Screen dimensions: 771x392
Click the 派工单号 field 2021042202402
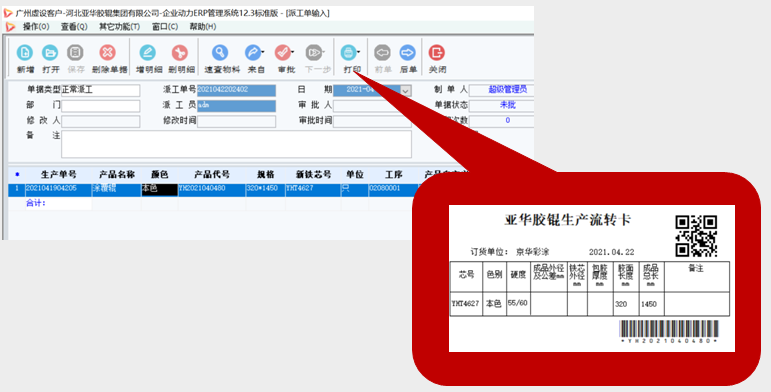click(237, 90)
